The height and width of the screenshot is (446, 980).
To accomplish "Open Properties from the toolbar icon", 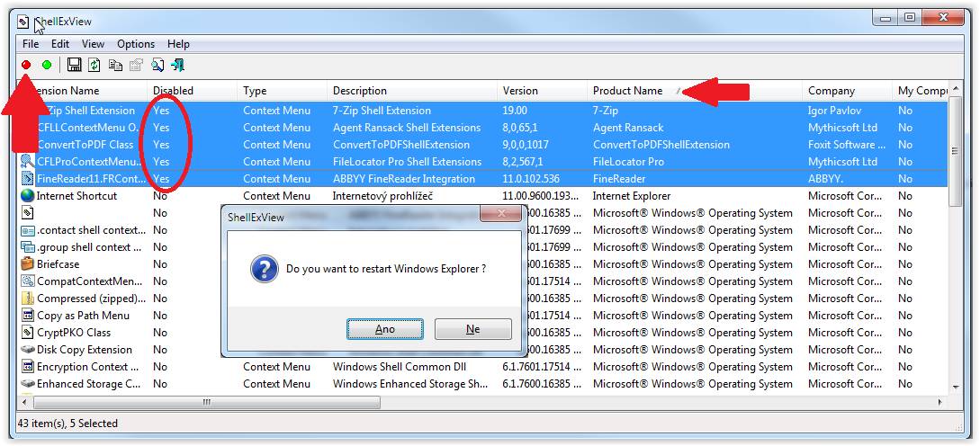I will tap(136, 65).
